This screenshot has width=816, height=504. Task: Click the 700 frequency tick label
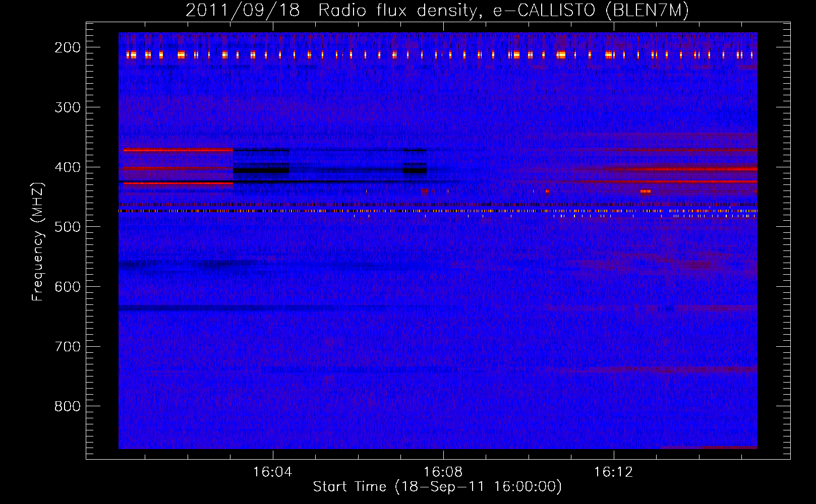(x=67, y=347)
